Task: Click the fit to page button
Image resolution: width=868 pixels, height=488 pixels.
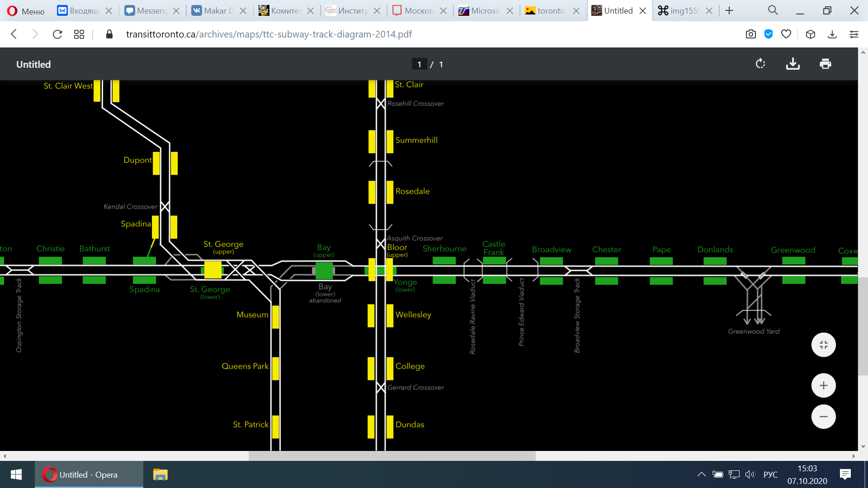Action: coord(823,345)
